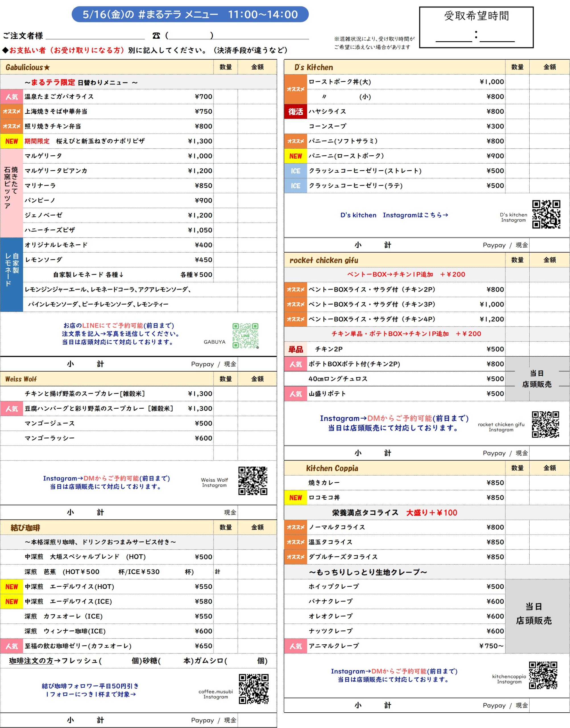This screenshot has height=728, width=570.
Task: Click the ¥1,050 price
Action: (200, 230)
